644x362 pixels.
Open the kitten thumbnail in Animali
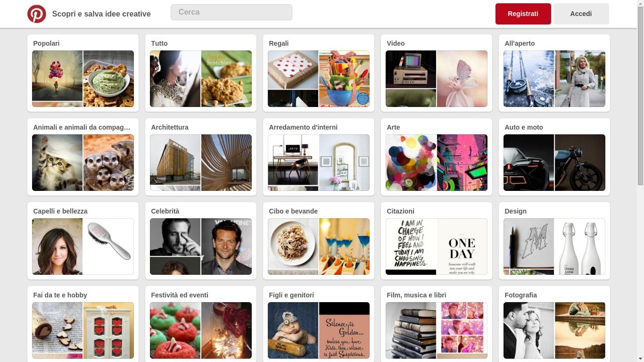[x=57, y=163]
